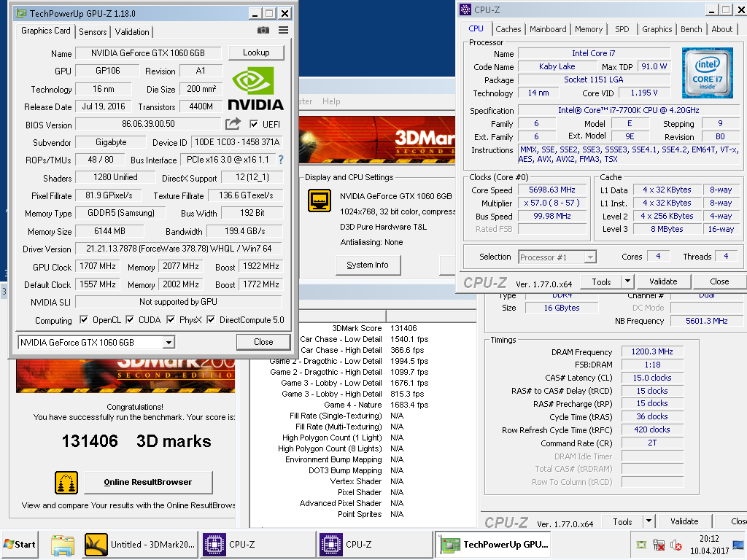
Task: Click TechPowerUp GPU-Z taskbar item
Action: tap(492, 544)
